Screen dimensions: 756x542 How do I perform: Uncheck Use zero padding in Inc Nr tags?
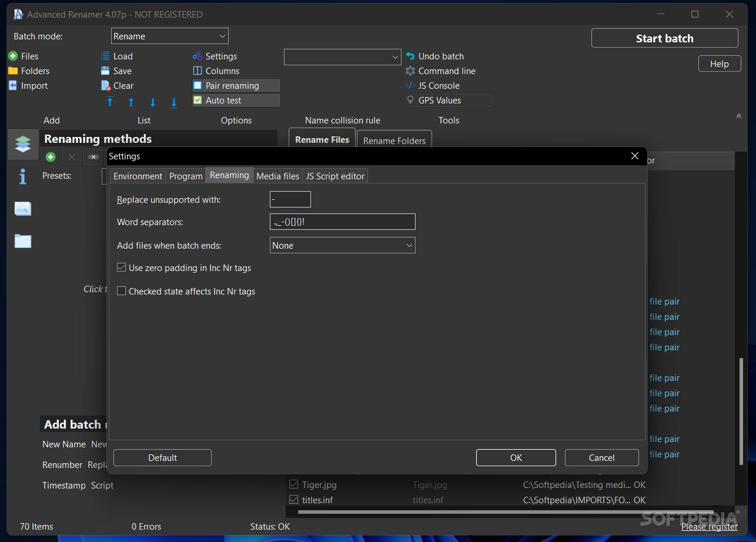[x=122, y=268]
